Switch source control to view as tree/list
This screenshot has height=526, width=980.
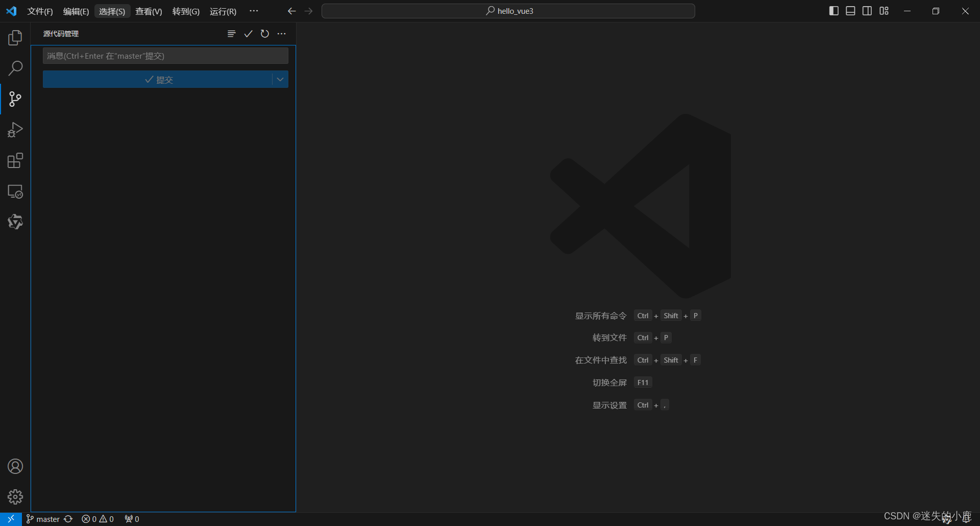pos(231,34)
